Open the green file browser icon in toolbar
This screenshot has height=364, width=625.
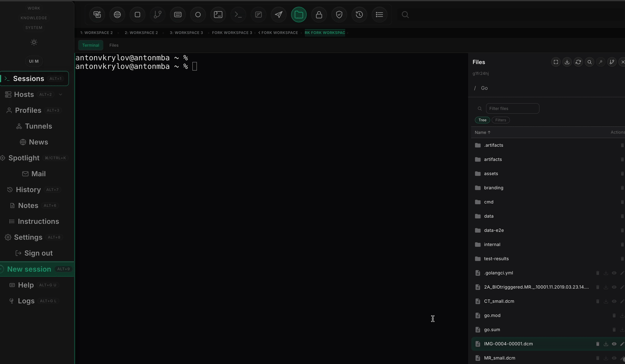point(299,15)
